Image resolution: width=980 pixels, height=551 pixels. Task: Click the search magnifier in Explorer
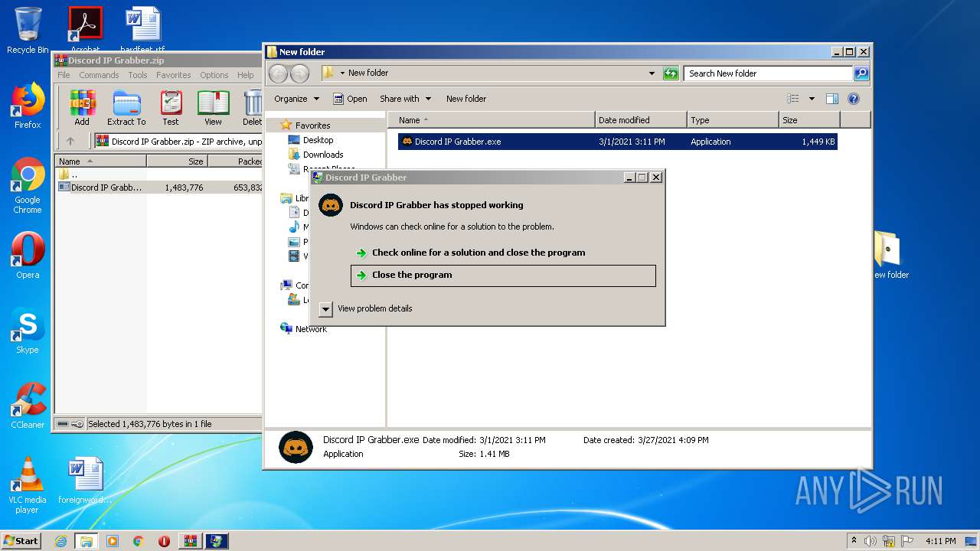point(861,73)
